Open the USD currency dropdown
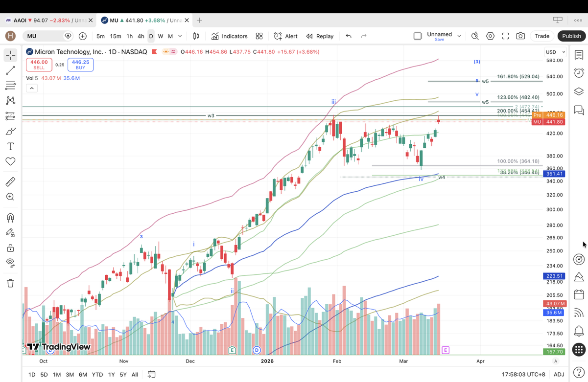This screenshot has height=382, width=588. pyautogui.click(x=555, y=52)
